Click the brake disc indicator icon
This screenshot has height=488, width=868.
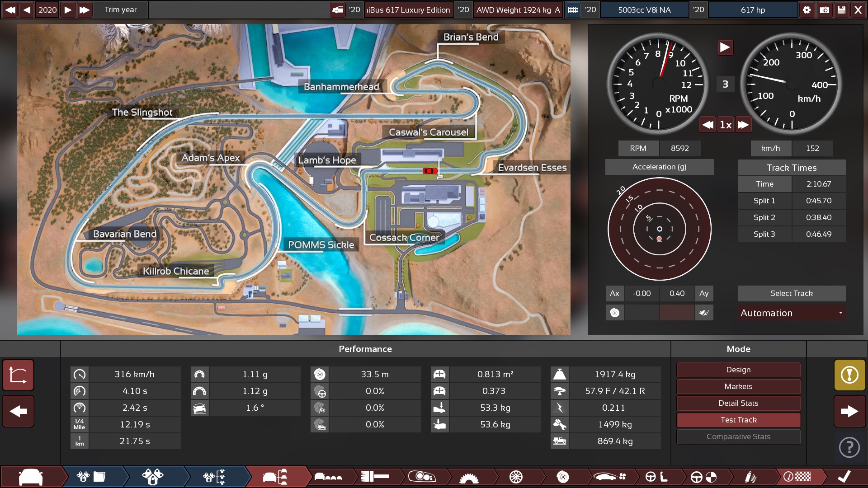pyautogui.click(x=614, y=312)
